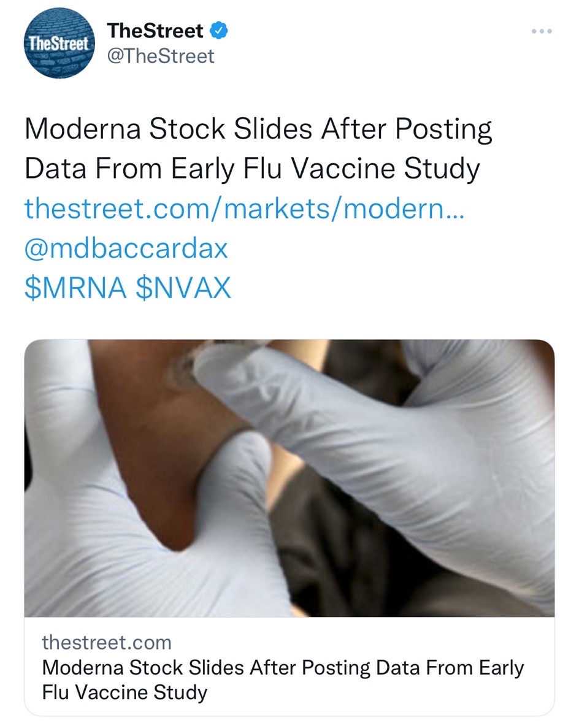This screenshot has width=579, height=728.
Task: Open TheStreet bold display name
Action: pos(155,31)
